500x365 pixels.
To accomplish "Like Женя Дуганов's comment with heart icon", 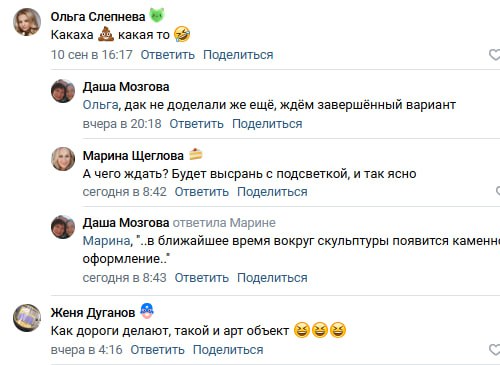I will pyautogui.click(x=495, y=350).
